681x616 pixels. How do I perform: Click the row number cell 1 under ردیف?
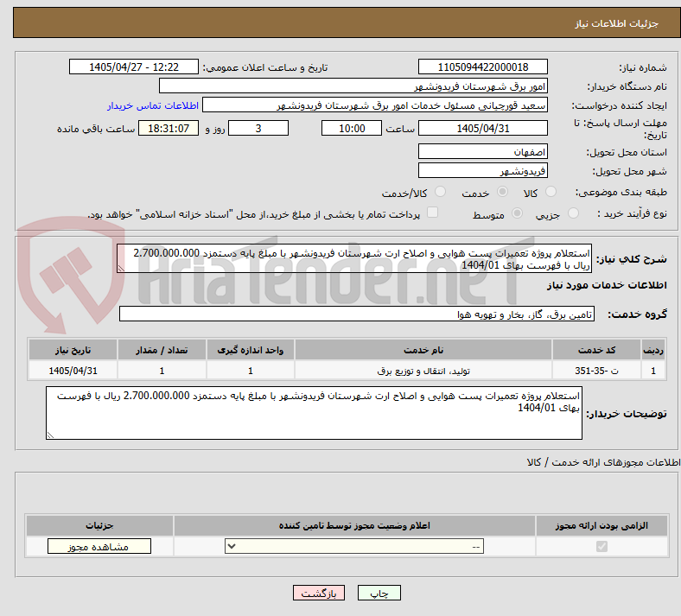click(653, 371)
